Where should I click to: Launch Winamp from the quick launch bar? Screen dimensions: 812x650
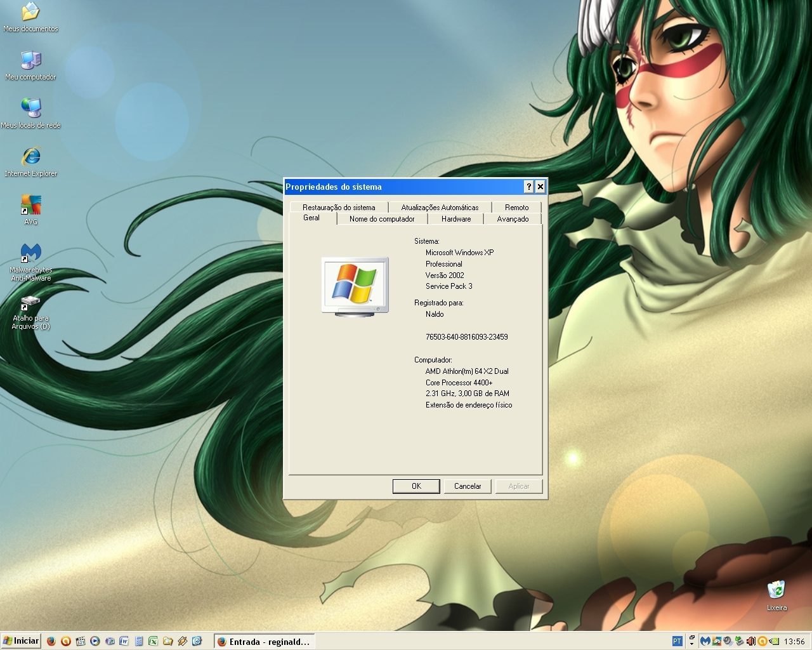(182, 641)
